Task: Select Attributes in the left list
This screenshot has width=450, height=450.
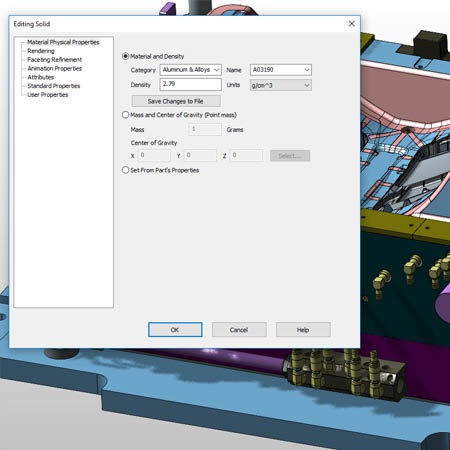Action: (x=41, y=77)
